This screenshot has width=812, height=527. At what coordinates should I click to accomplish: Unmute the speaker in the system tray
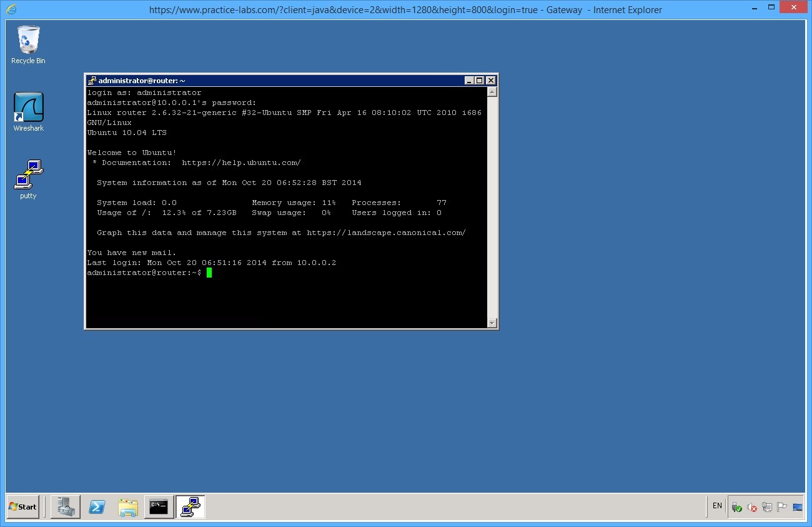(x=751, y=507)
